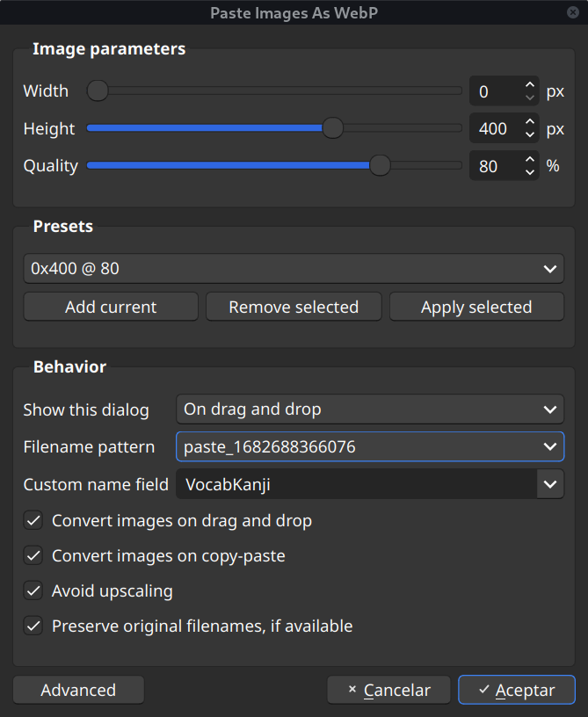Decrease Height using the down arrow

pyautogui.click(x=529, y=135)
